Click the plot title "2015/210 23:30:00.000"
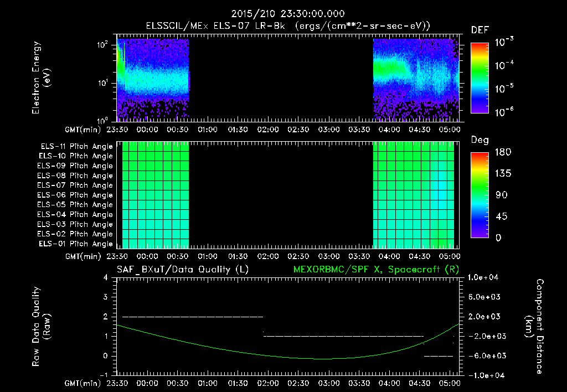Viewport: 567px width, 392px height. click(x=288, y=14)
